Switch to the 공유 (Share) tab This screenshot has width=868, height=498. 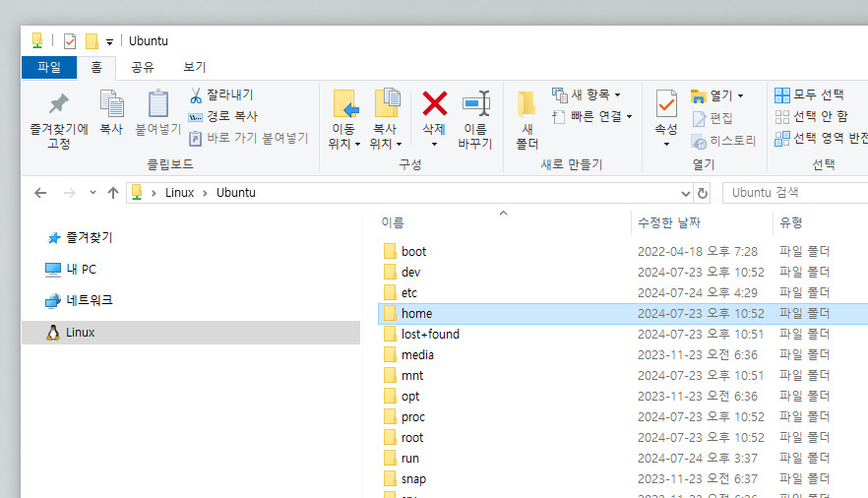tap(143, 68)
